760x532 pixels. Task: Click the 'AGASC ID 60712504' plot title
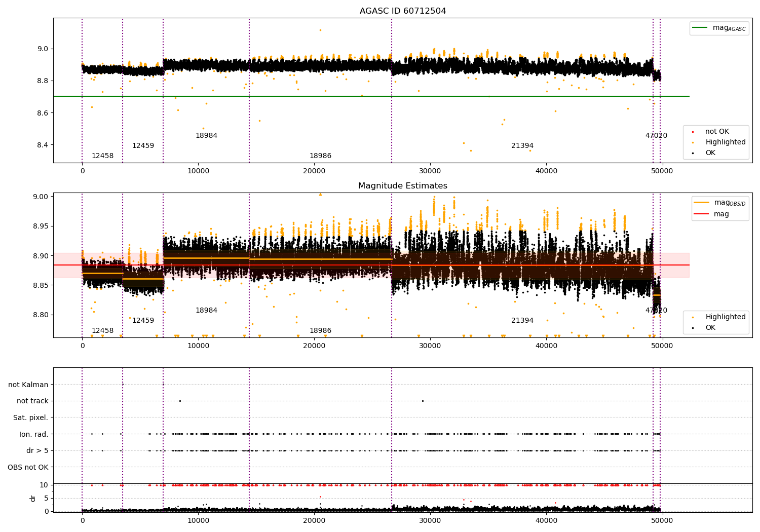coord(403,11)
